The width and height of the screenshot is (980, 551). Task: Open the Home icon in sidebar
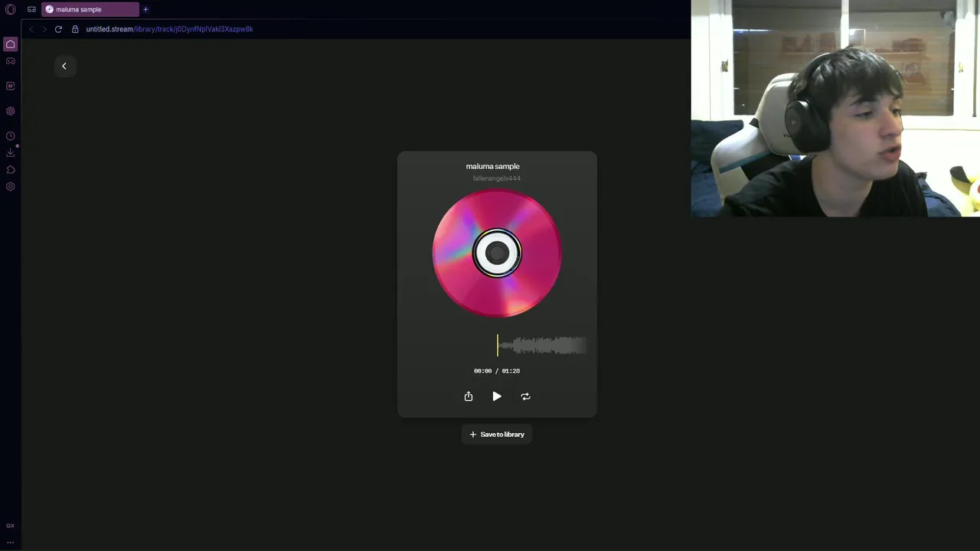tap(11, 44)
